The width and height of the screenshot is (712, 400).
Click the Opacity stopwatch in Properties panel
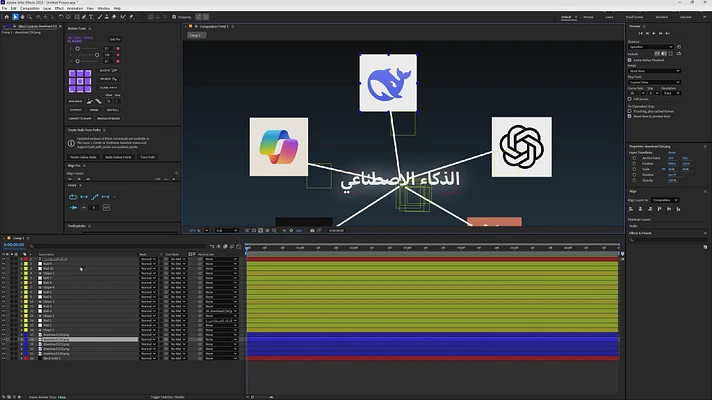(634, 180)
